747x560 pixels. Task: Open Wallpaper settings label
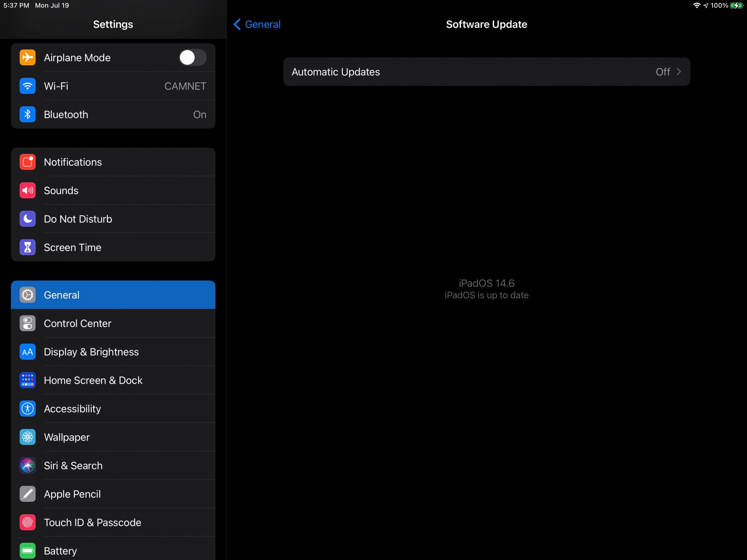[x=67, y=437]
